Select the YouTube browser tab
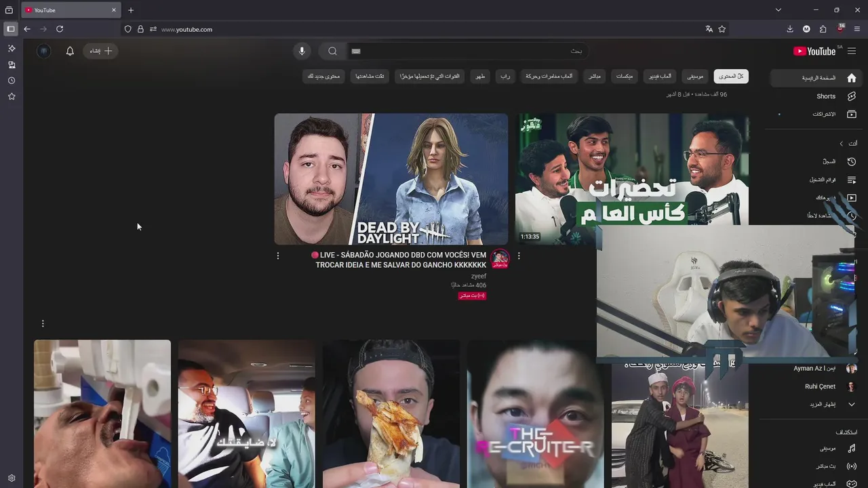 [x=71, y=10]
